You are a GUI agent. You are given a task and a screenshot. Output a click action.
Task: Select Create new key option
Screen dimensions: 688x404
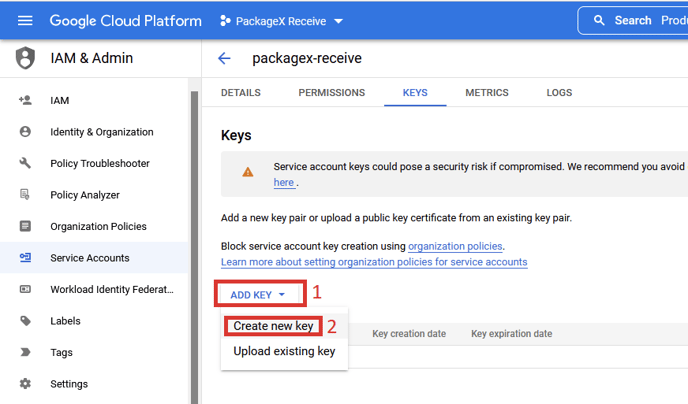point(273,326)
